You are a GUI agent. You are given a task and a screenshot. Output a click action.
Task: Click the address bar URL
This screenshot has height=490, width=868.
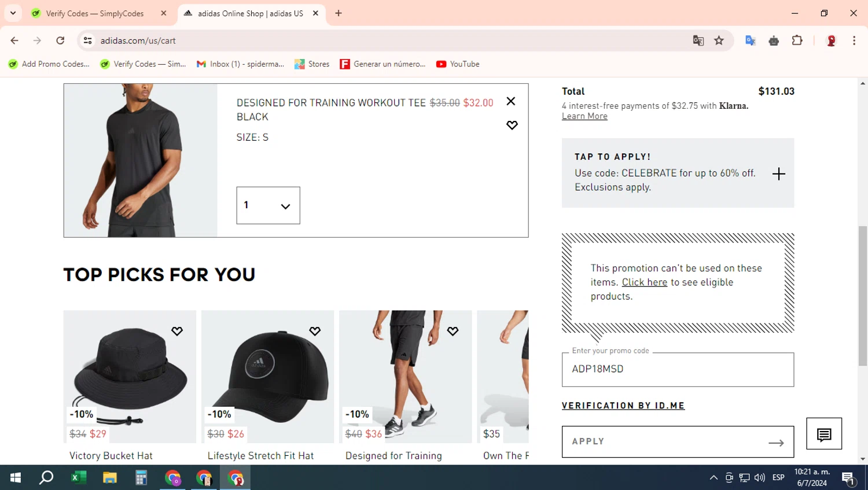[138, 40]
